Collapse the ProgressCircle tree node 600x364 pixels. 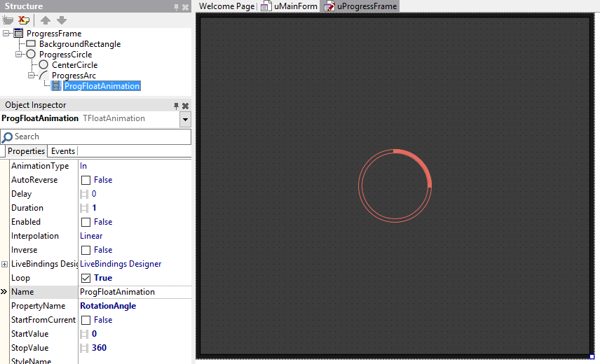coord(20,55)
